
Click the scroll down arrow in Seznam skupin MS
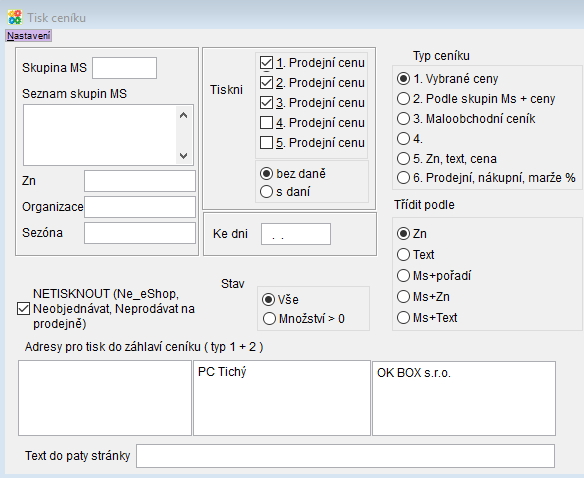(x=183, y=155)
